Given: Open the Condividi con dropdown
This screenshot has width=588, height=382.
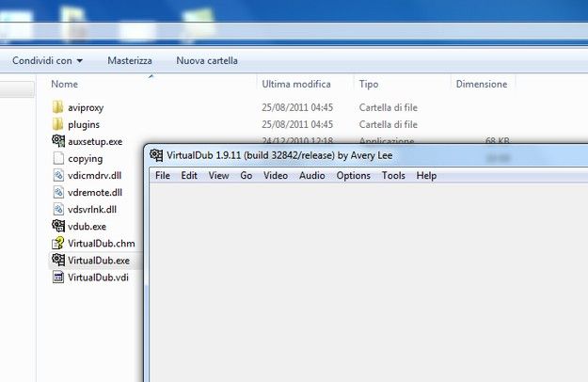Looking at the screenshot, I should tap(47, 60).
